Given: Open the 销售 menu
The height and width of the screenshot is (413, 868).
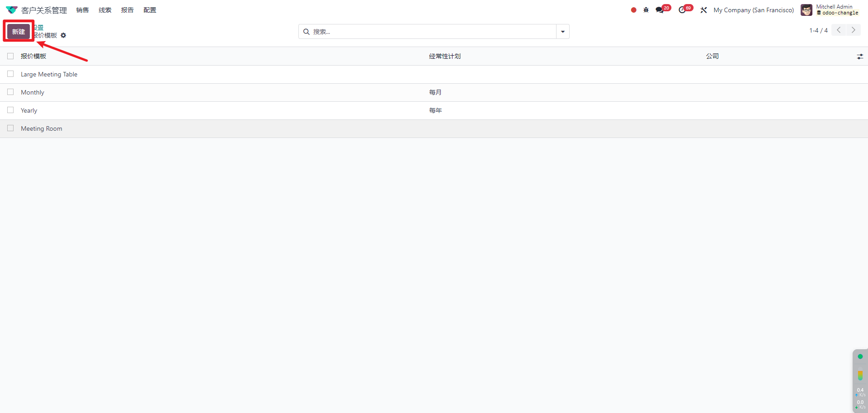Looking at the screenshot, I should tap(82, 10).
